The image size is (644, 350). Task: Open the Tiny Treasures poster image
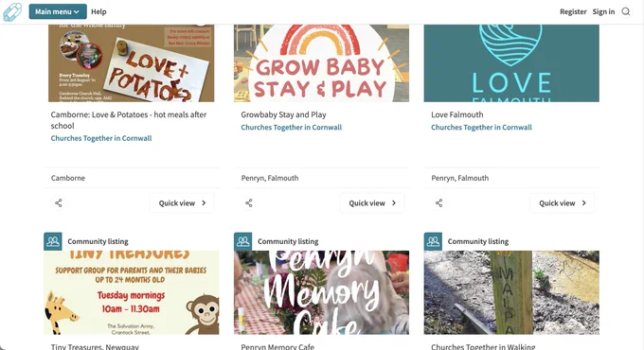[x=132, y=292]
